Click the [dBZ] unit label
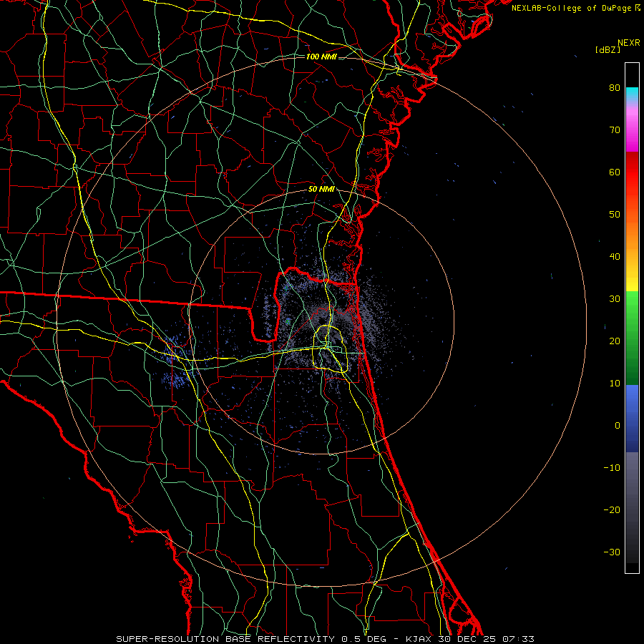Image resolution: width=644 pixels, height=644 pixels. pos(608,50)
